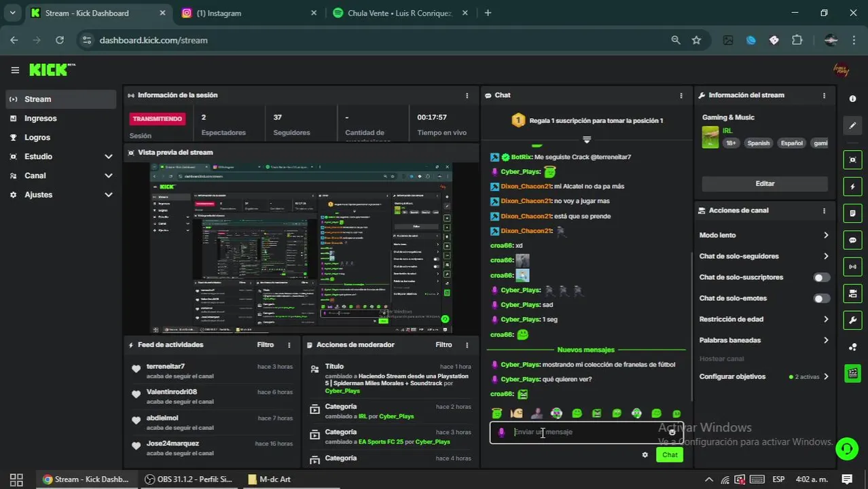
Task: Click the Kick logo
Action: pos(52,70)
